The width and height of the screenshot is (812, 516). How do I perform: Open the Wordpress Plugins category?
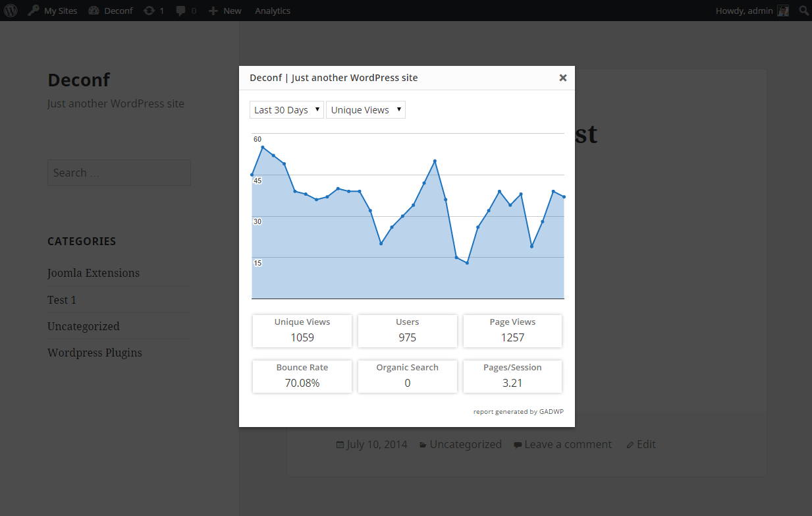coord(95,353)
